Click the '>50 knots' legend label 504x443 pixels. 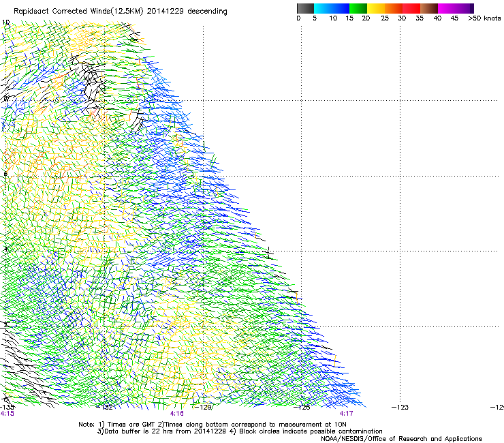coord(484,18)
